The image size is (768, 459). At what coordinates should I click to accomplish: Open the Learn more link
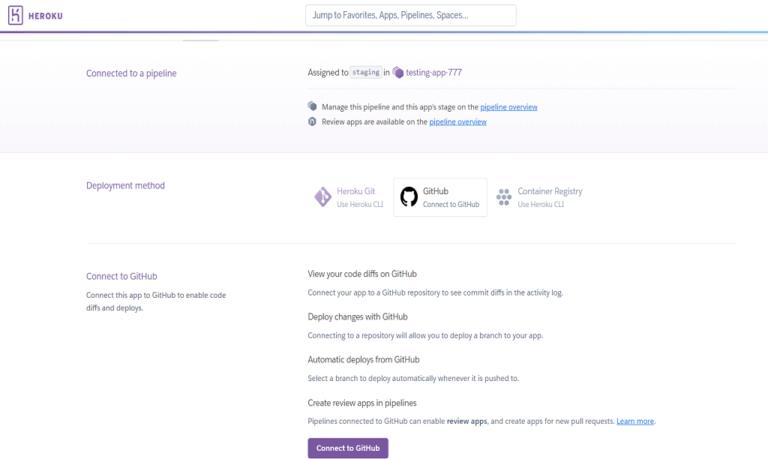click(635, 422)
